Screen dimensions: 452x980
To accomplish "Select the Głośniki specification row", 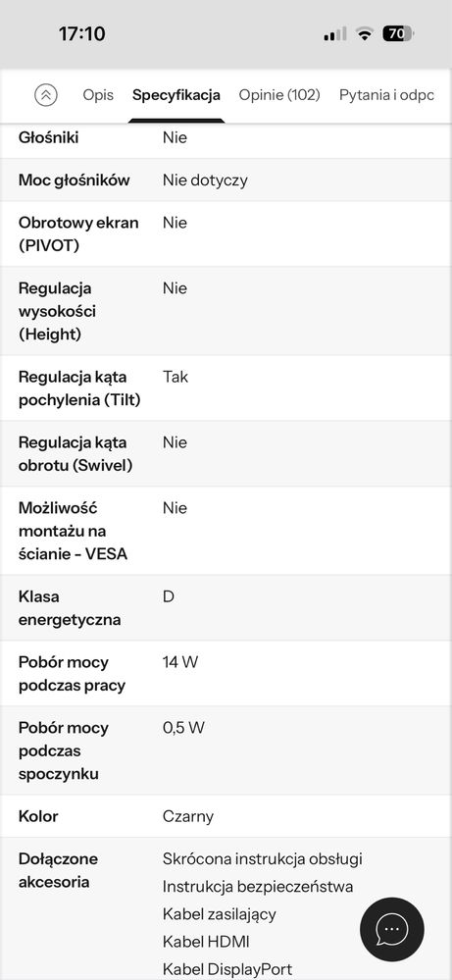I will click(x=226, y=138).
